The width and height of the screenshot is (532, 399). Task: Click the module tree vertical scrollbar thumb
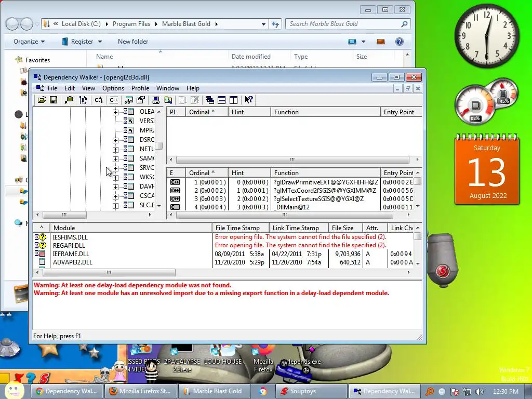point(159,146)
